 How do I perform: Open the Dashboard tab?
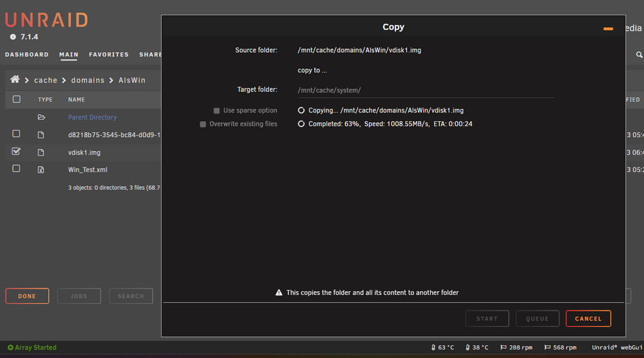tap(26, 55)
